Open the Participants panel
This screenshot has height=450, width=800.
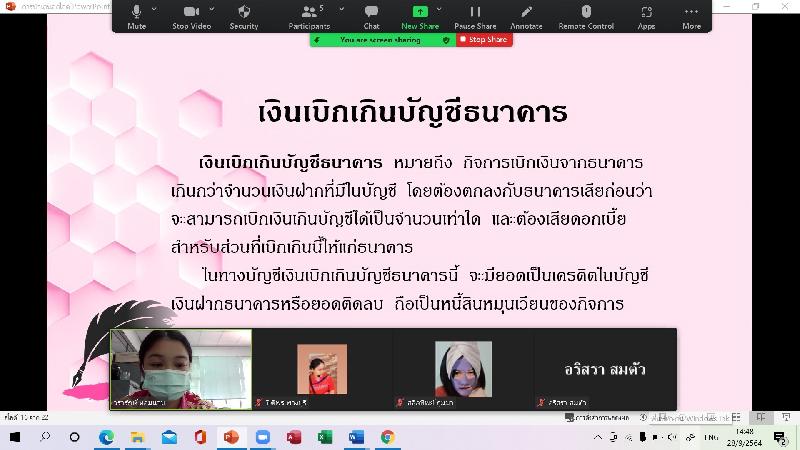coord(308,15)
